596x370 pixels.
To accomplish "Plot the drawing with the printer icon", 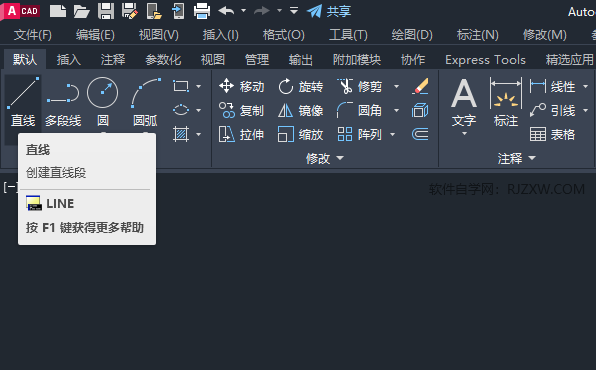I will pyautogui.click(x=202, y=11).
